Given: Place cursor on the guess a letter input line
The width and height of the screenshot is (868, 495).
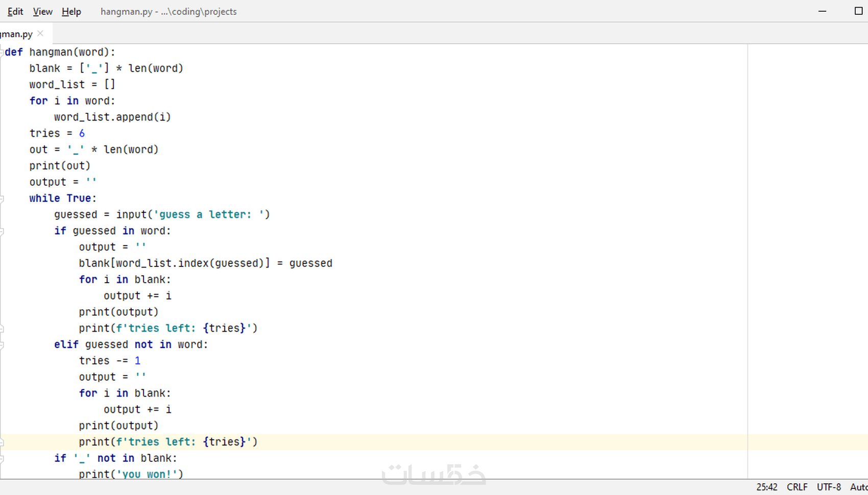Looking at the screenshot, I should coord(162,214).
